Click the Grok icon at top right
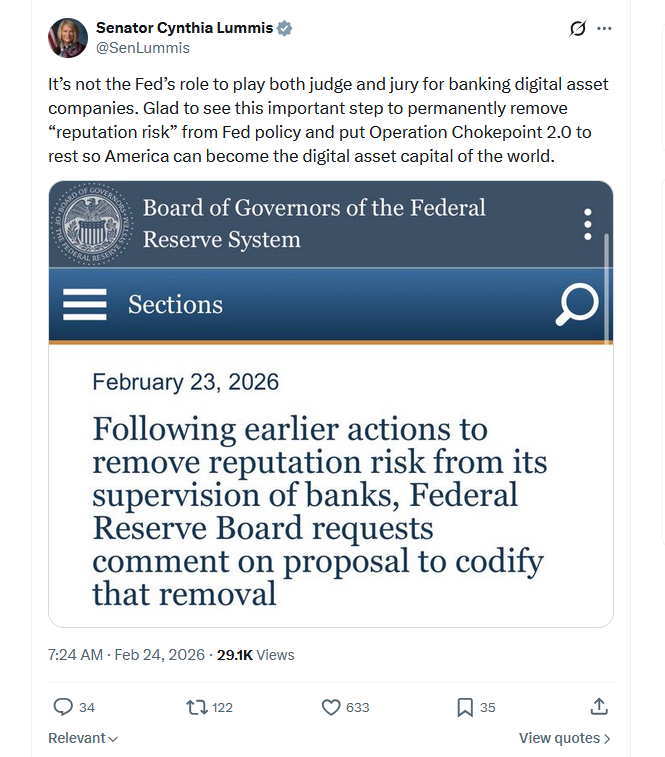This screenshot has width=665, height=757. tap(577, 29)
